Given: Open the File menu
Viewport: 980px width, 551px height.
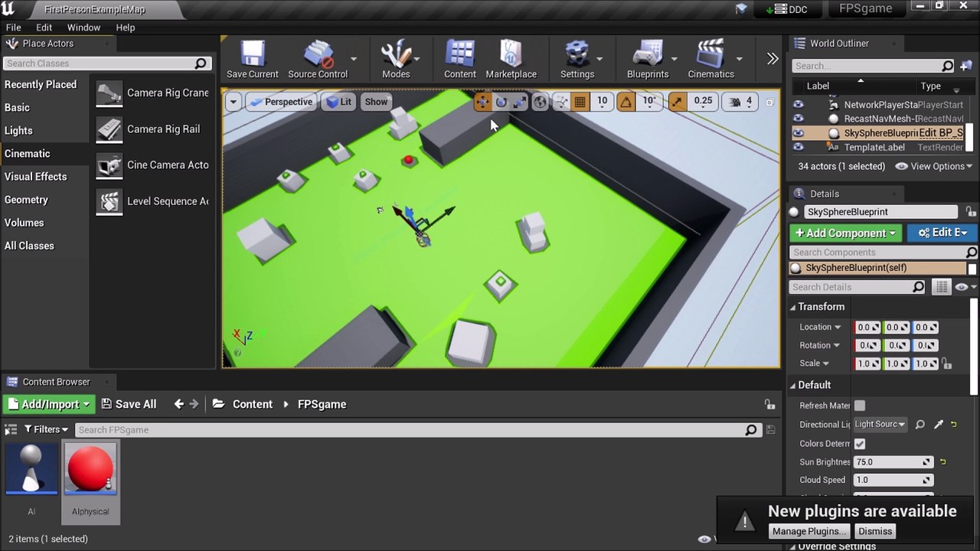Looking at the screenshot, I should point(14,28).
